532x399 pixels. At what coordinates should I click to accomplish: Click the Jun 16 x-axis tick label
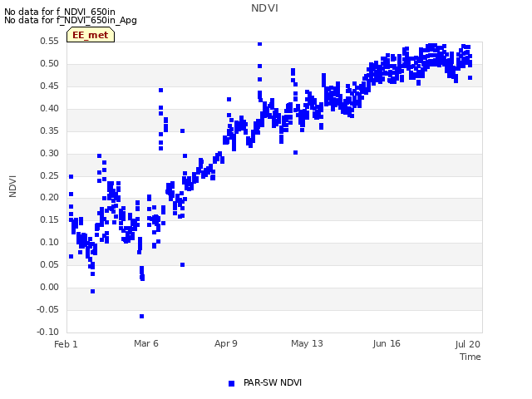[x=387, y=343]
